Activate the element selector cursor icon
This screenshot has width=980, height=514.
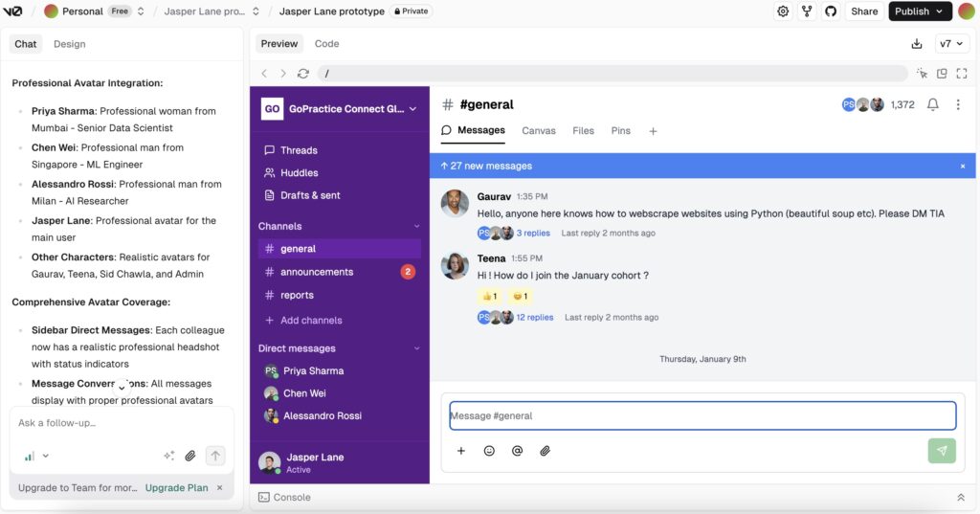click(x=922, y=73)
